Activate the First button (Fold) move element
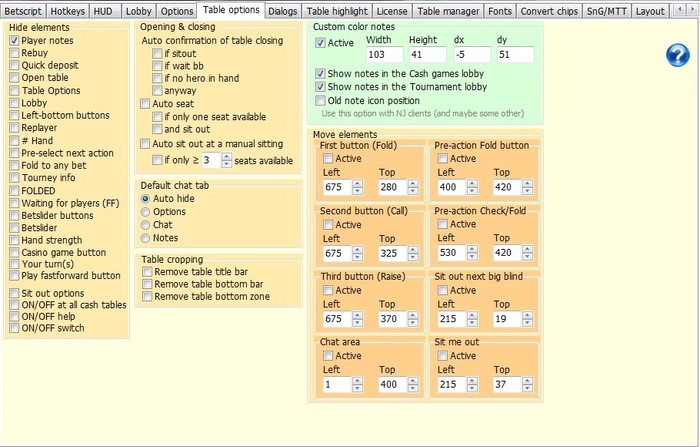 pos(327,158)
